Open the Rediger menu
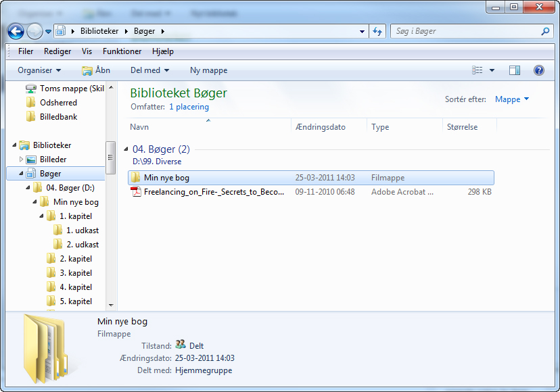Image resolution: width=560 pixels, height=392 pixels. pyautogui.click(x=57, y=51)
